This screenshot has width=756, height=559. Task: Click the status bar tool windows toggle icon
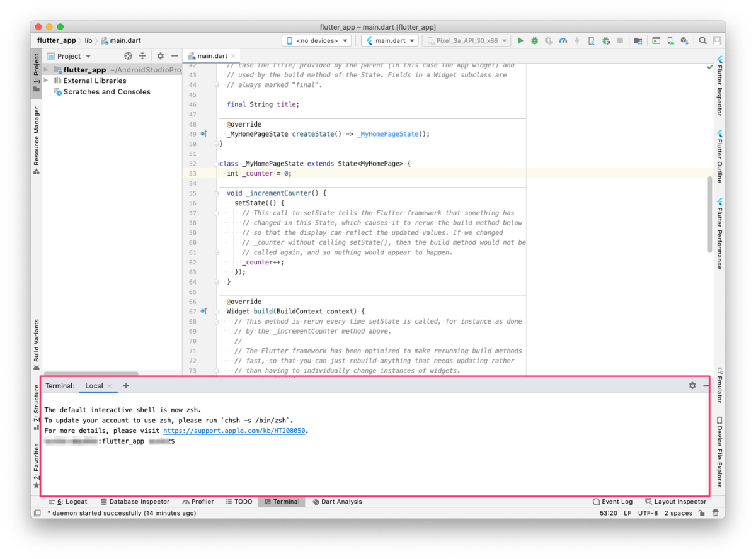(38, 513)
